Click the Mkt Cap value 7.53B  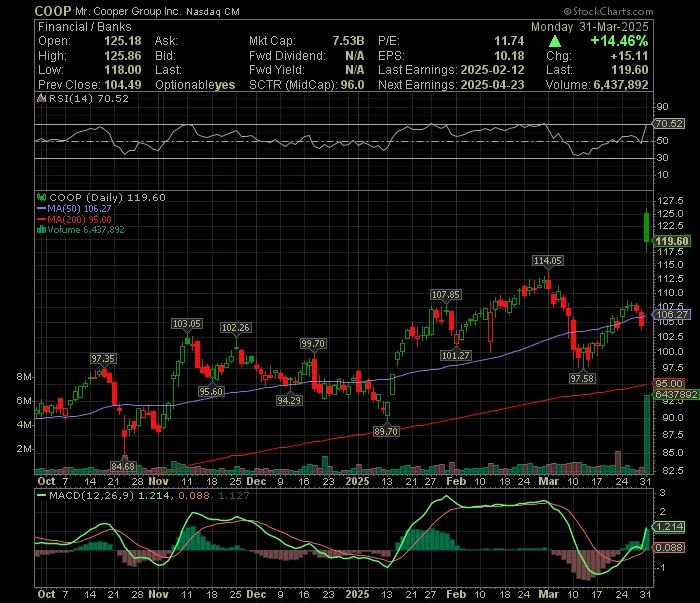pyautogui.click(x=348, y=41)
